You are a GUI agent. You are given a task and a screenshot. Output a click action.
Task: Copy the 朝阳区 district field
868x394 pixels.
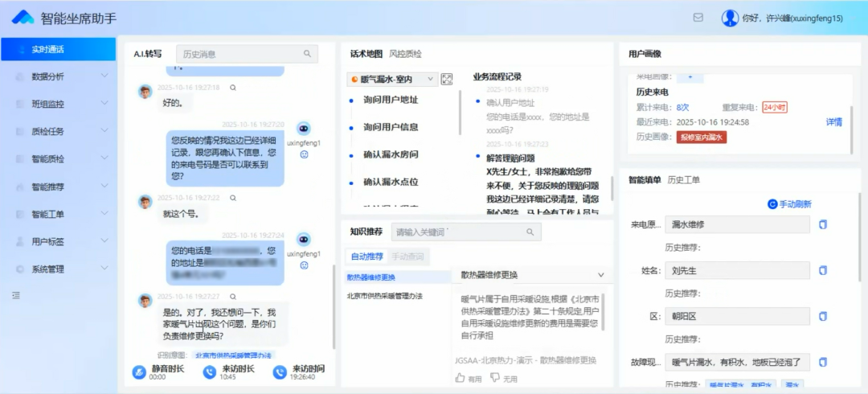[822, 316]
